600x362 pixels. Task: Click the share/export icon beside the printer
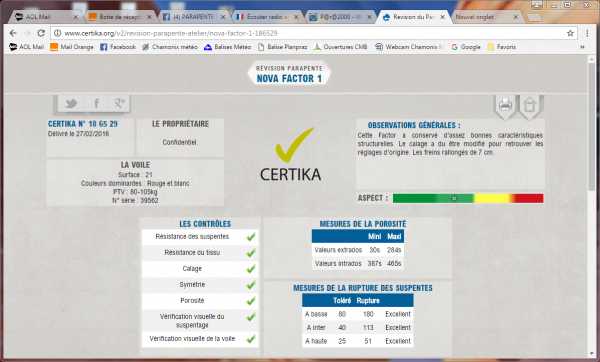[530, 105]
